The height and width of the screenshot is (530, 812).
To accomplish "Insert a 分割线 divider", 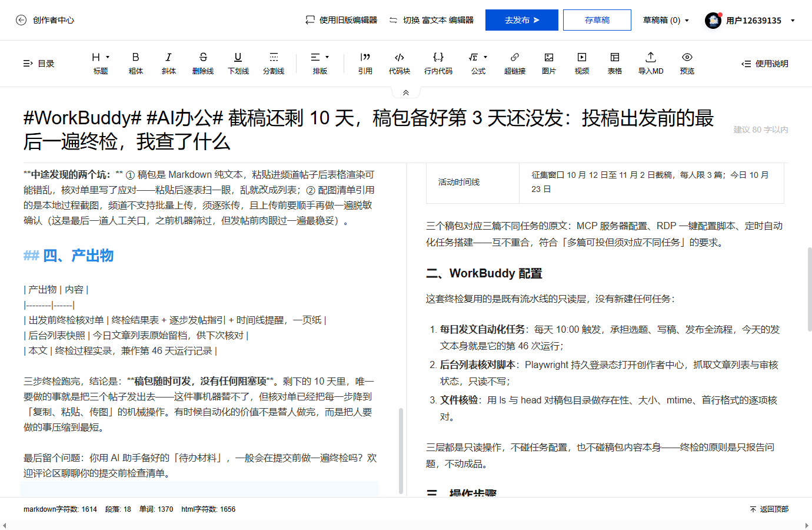I will point(274,64).
